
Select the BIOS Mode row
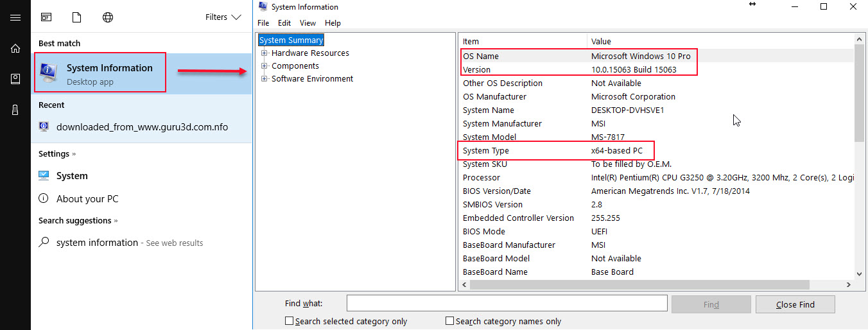pyautogui.click(x=657, y=231)
